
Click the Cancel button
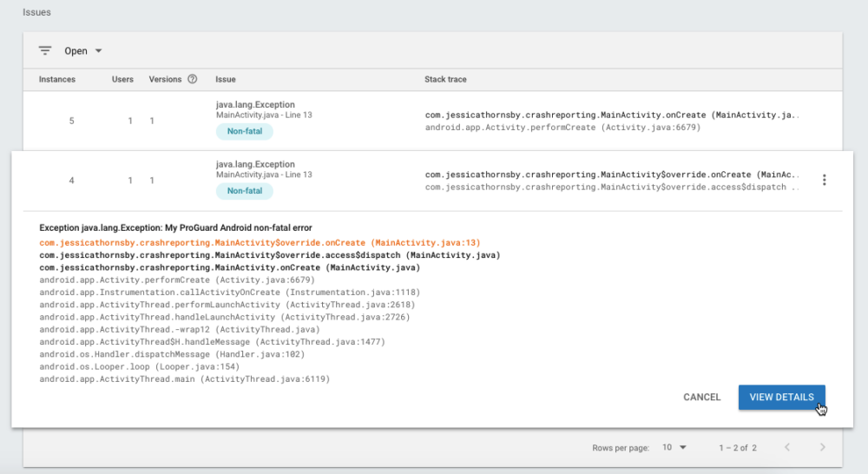point(701,397)
